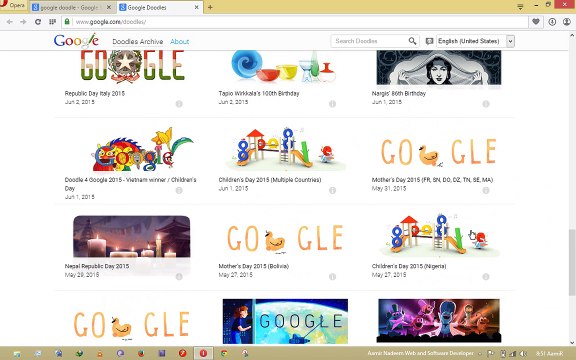Open Mother's Day 2015 (Bolivia) doodle image
Screen dimensions: 576x360
(x=285, y=239)
